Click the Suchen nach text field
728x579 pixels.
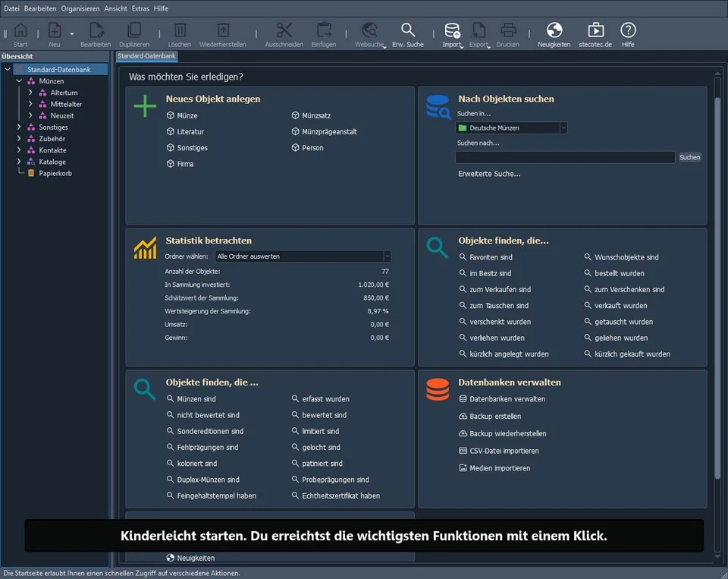point(565,157)
